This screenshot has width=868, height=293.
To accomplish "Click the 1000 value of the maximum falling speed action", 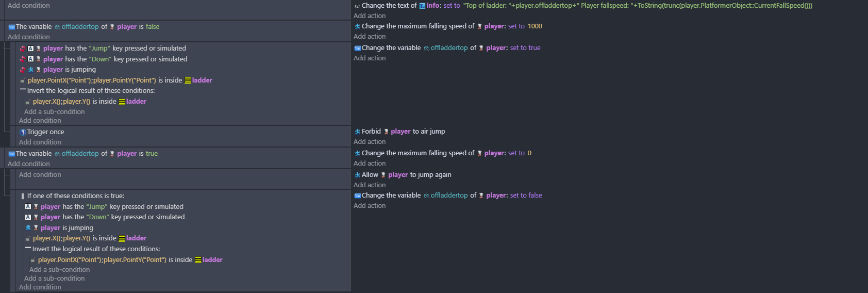I will [535, 26].
